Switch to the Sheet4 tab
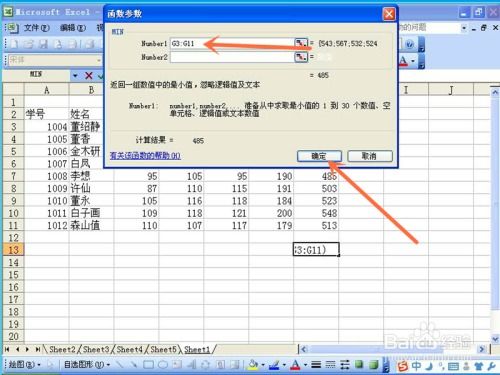The width and height of the screenshot is (500, 375). pos(129,349)
